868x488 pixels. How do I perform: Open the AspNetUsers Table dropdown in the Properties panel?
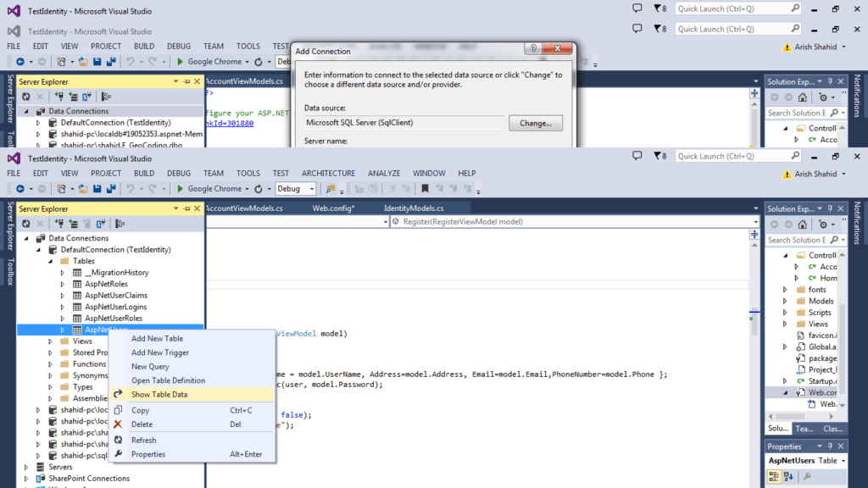click(x=843, y=461)
